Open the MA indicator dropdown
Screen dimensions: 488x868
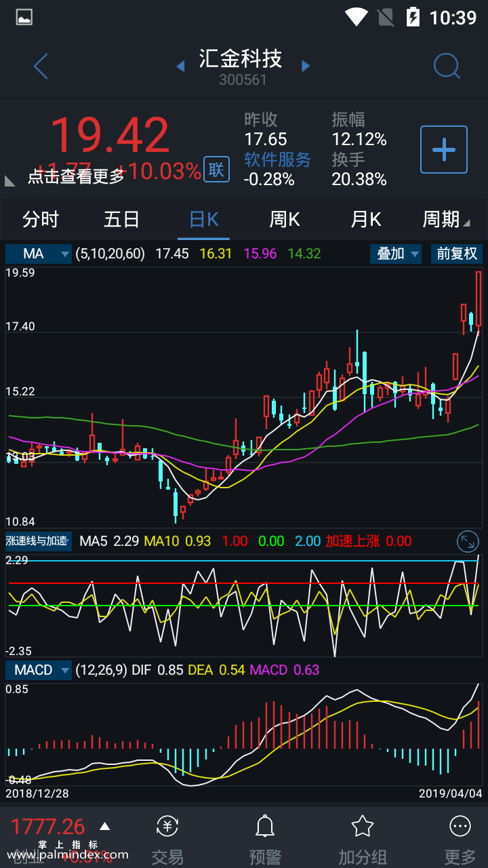tap(38, 254)
